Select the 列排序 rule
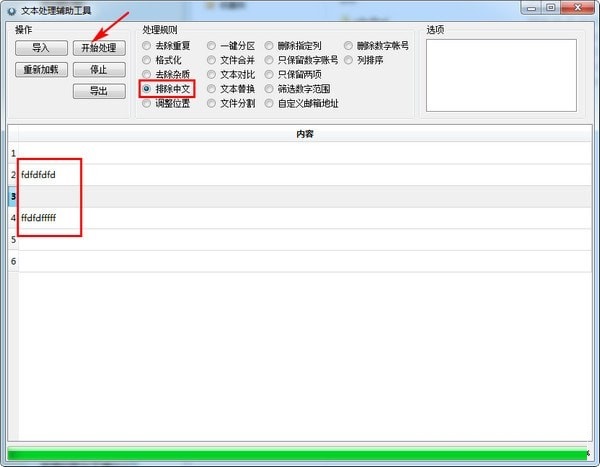Screen dimensions: 600x467 364,60
